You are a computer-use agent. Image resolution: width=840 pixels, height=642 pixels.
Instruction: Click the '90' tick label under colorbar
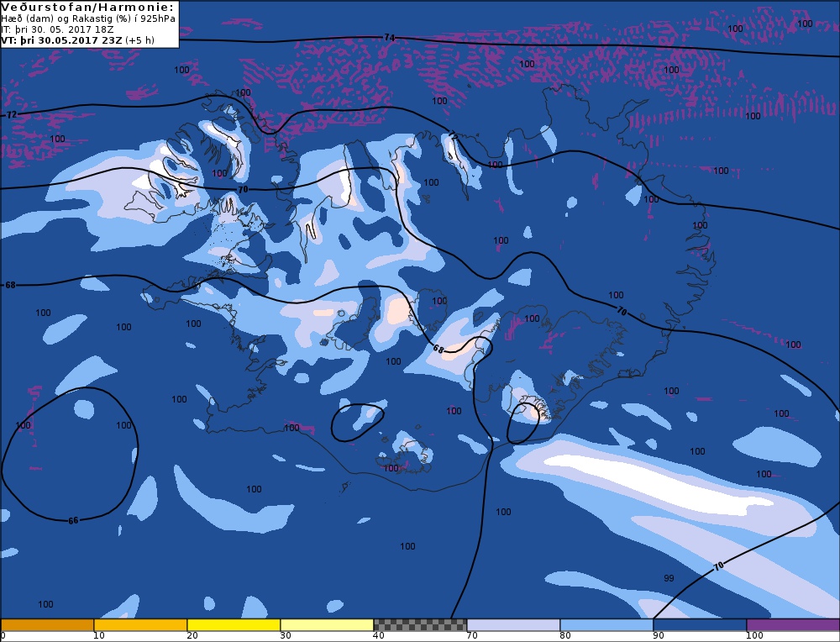pos(659,635)
